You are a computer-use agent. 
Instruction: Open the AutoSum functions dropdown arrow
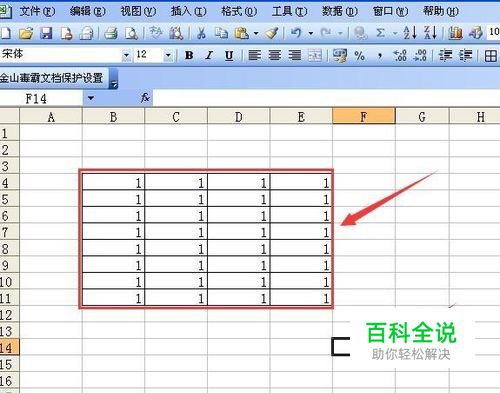[x=395, y=33]
